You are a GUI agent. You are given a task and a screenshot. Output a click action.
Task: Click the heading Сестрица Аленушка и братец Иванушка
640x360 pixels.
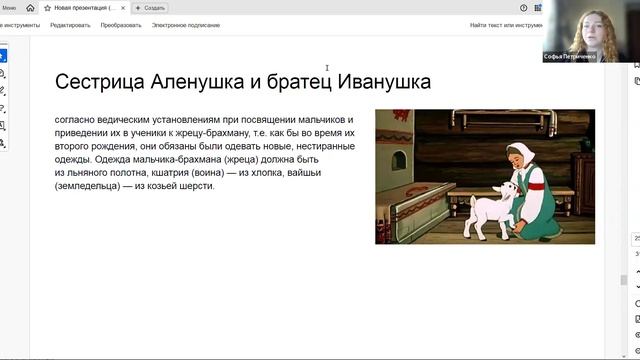coord(243,81)
